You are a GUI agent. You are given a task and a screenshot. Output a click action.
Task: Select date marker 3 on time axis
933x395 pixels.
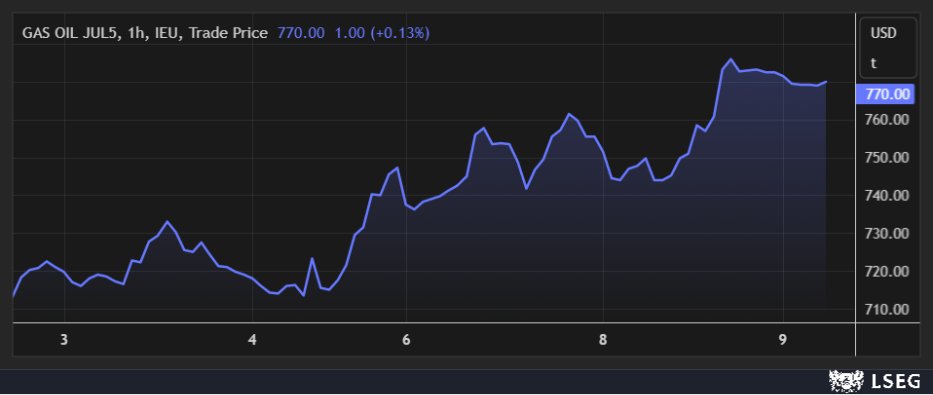point(64,340)
